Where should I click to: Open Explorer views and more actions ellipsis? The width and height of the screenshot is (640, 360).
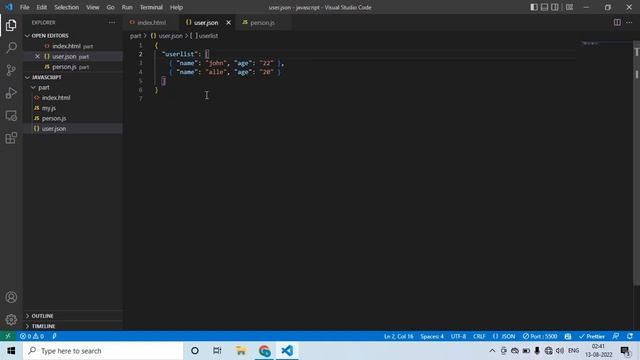pyautogui.click(x=112, y=22)
